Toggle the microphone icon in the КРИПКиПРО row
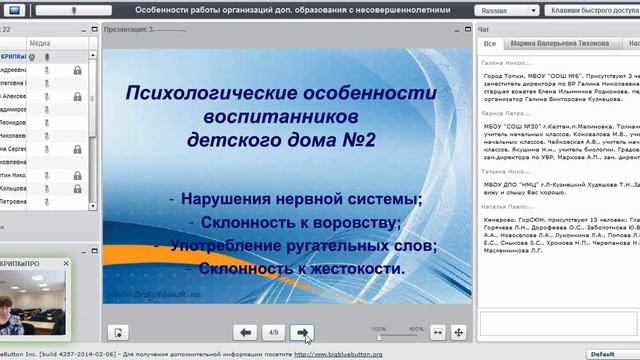 47,57
